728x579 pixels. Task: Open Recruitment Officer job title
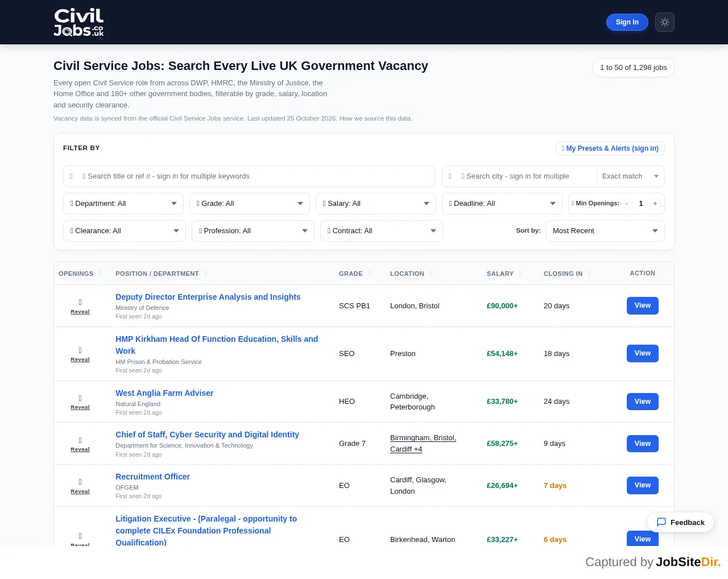152,477
